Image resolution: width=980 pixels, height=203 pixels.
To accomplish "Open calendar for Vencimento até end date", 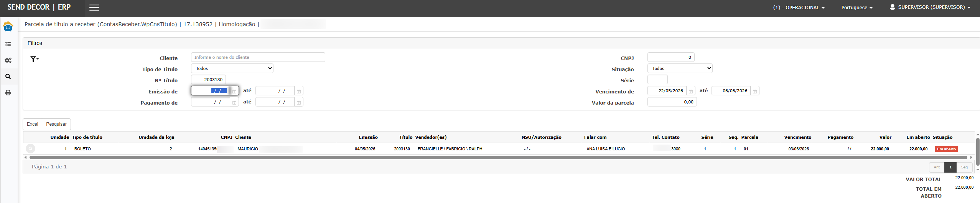I will 755,91.
